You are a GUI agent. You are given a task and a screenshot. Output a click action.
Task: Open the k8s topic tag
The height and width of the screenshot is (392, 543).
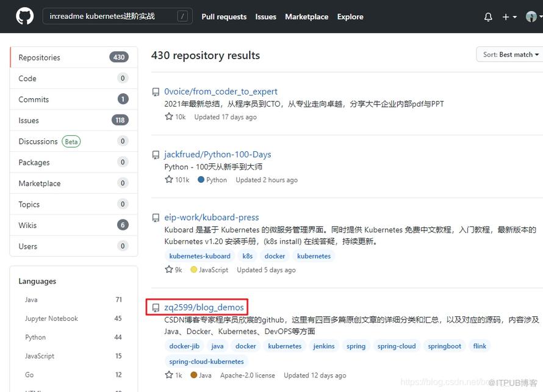(x=247, y=256)
